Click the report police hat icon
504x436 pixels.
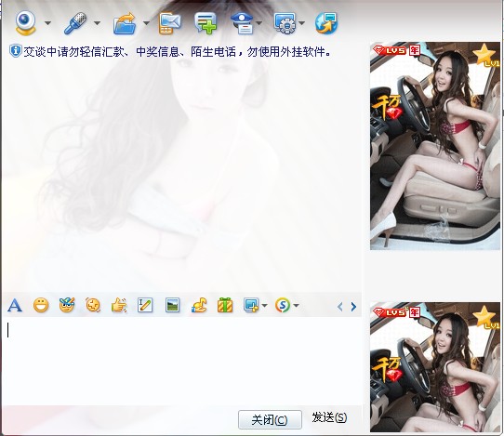(x=243, y=23)
